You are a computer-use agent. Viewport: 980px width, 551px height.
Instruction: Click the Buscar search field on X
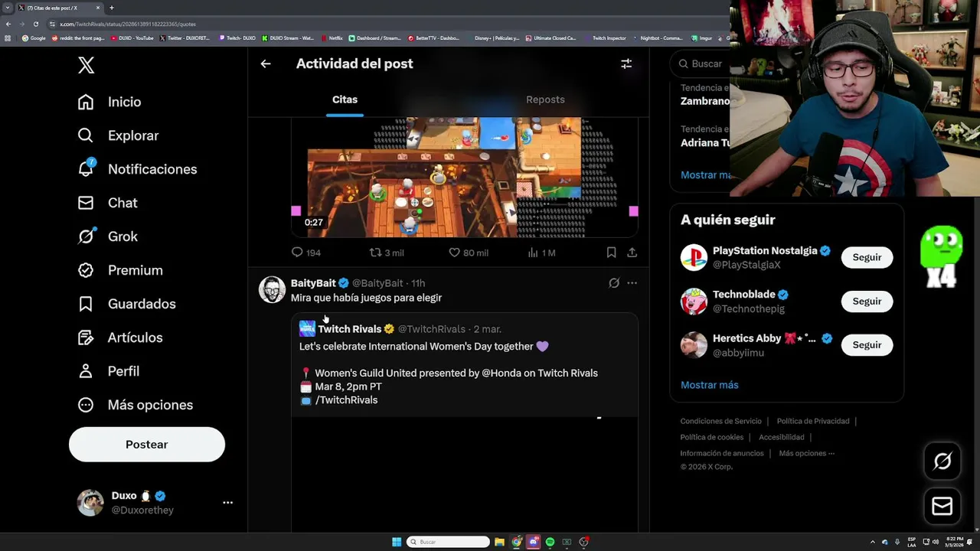[701, 64]
